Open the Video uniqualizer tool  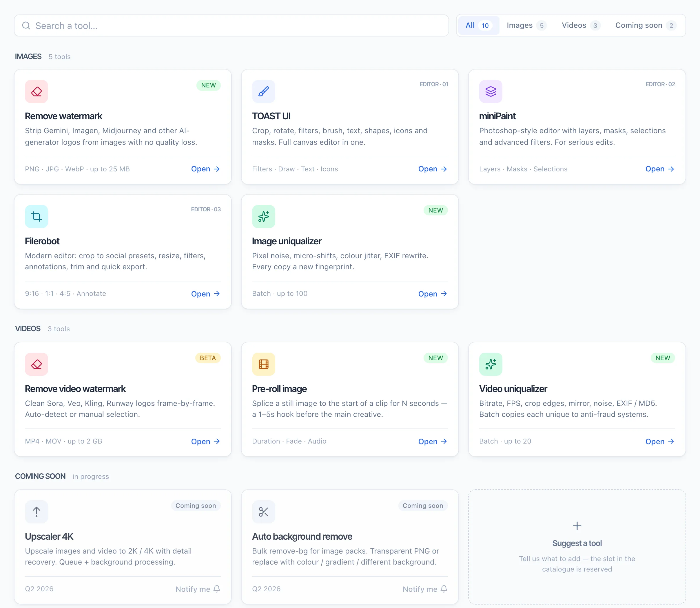660,442
